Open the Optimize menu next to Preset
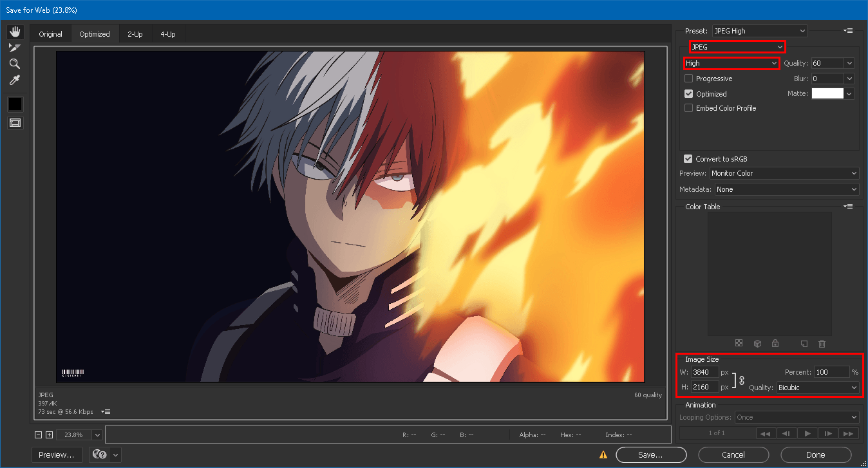This screenshot has height=468, width=868. click(849, 31)
